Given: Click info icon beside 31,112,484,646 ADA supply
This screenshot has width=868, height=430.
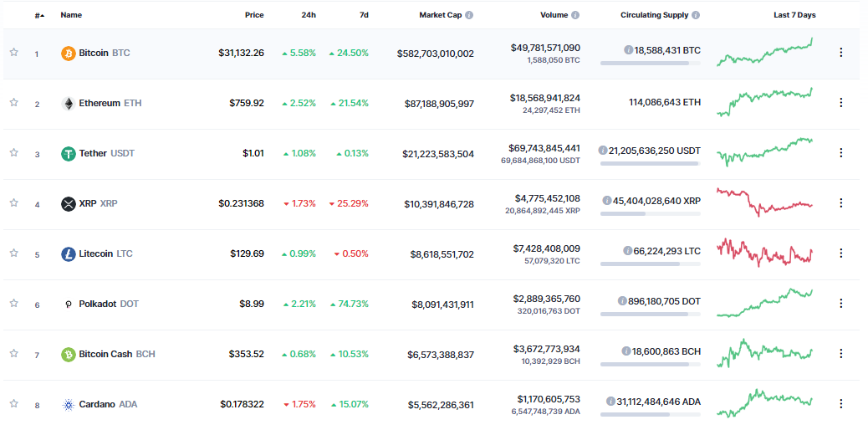Looking at the screenshot, I should (x=610, y=402).
